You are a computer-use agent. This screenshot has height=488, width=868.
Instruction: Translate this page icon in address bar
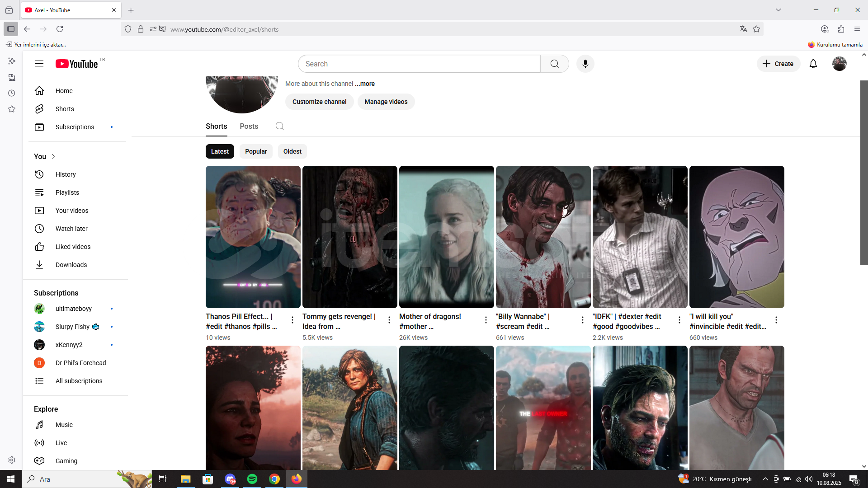pos(743,29)
